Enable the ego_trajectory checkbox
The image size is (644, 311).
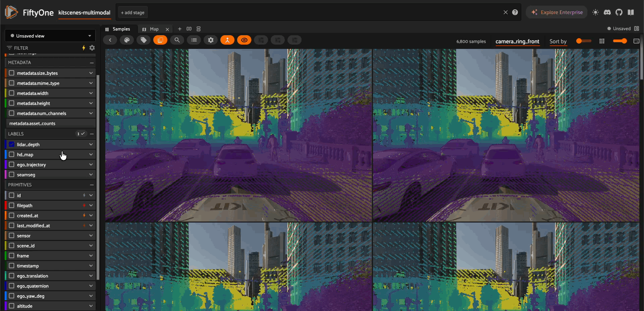click(12, 165)
